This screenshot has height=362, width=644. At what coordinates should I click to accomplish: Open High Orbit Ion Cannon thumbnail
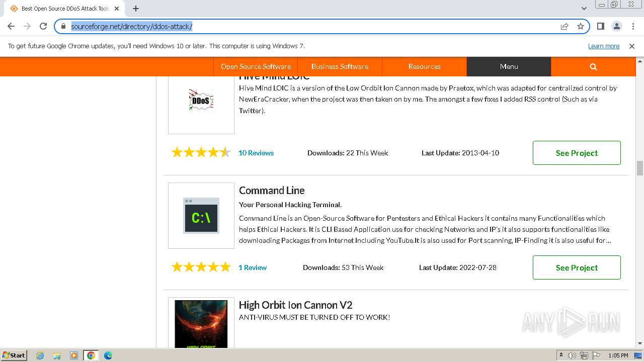point(201,323)
